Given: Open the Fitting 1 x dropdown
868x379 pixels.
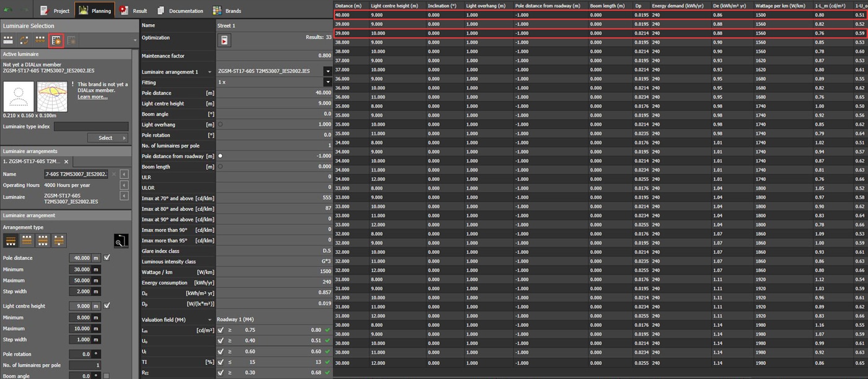Looking at the screenshot, I should [x=327, y=82].
